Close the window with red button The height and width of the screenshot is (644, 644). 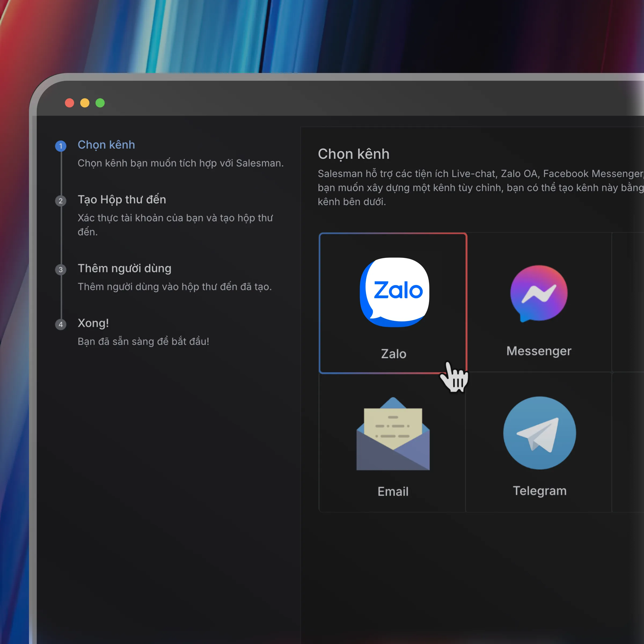tap(69, 103)
